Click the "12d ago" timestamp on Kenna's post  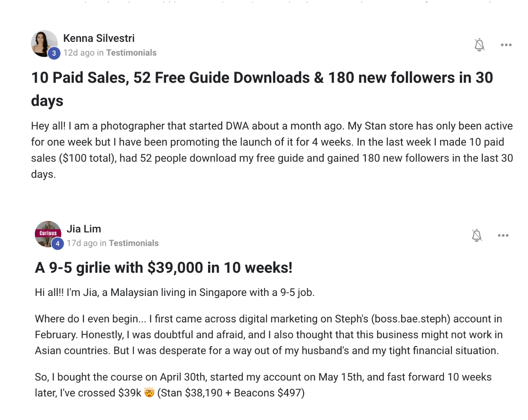[79, 53]
